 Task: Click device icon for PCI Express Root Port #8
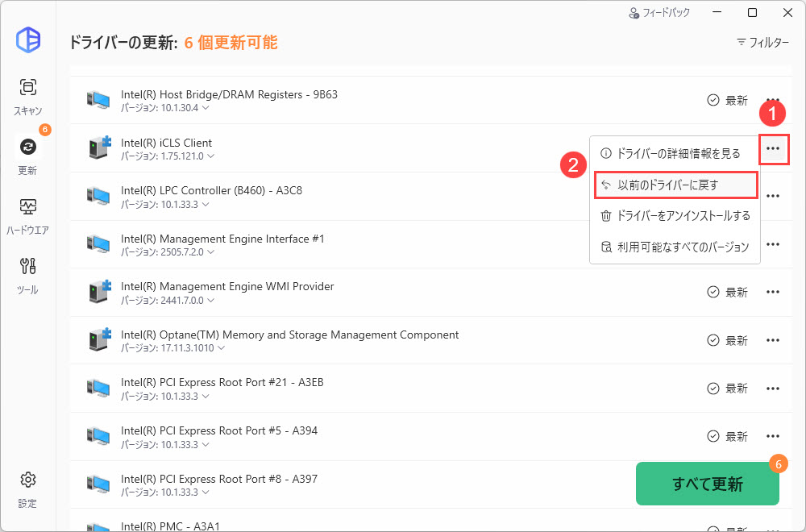point(98,484)
